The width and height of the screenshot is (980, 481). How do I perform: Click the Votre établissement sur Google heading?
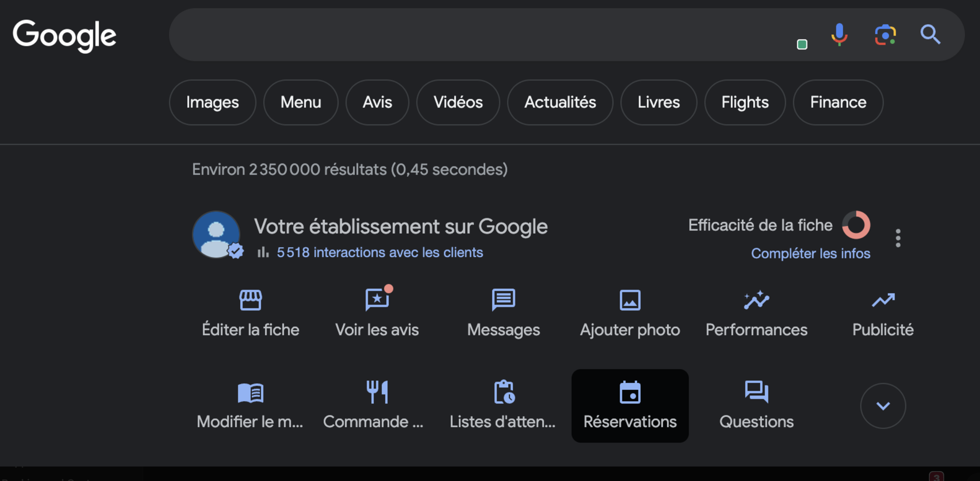tap(401, 227)
